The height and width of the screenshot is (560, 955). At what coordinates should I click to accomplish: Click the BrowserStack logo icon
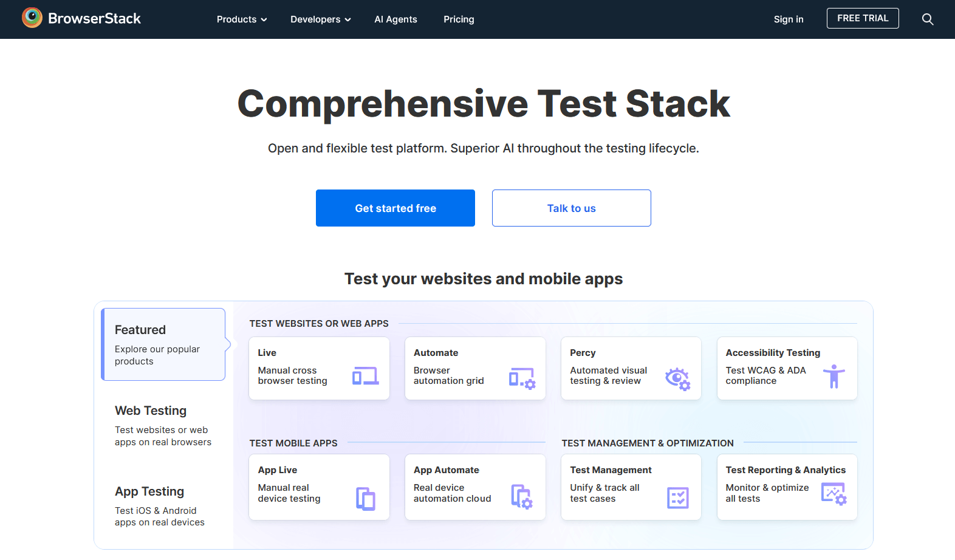coord(32,18)
